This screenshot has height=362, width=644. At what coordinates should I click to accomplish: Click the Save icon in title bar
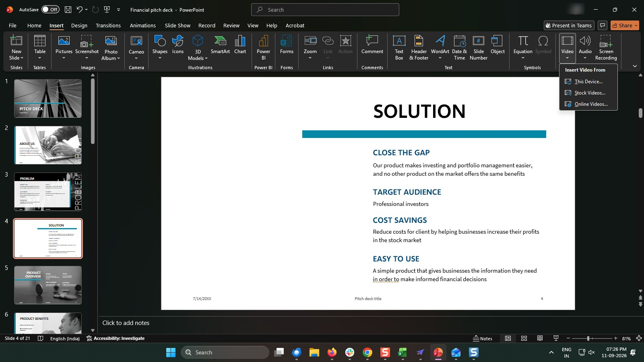(x=68, y=10)
